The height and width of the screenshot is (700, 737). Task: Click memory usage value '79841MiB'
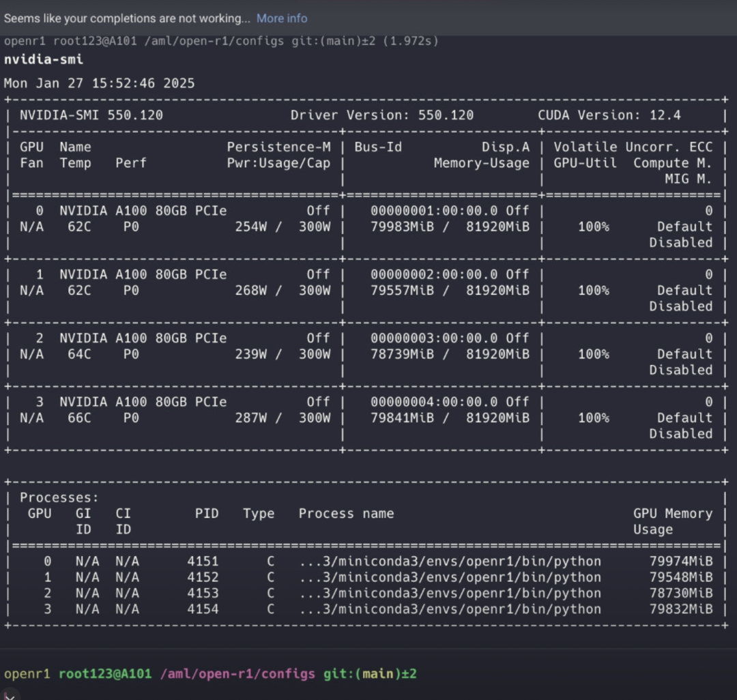coord(403,418)
